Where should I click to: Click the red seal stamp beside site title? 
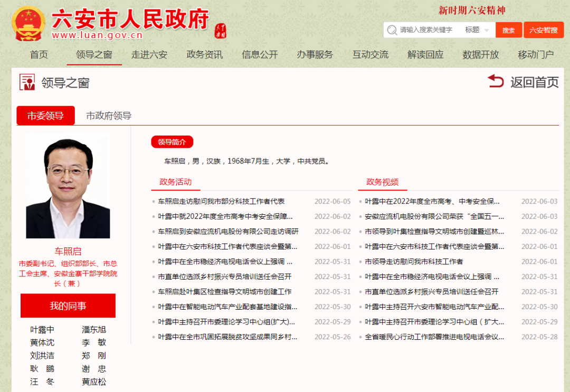click(221, 31)
